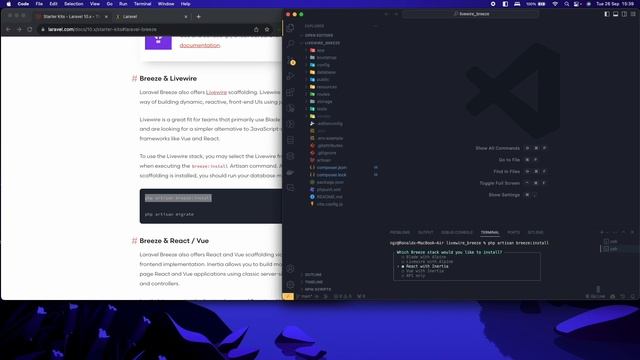Click the browser forward arrow
The width and height of the screenshot is (640, 360).
click(x=19, y=29)
